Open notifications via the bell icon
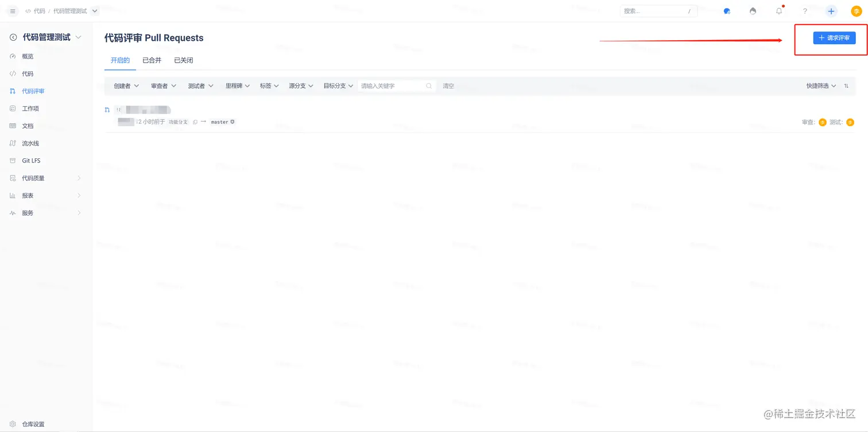This screenshot has width=868, height=432. click(778, 11)
